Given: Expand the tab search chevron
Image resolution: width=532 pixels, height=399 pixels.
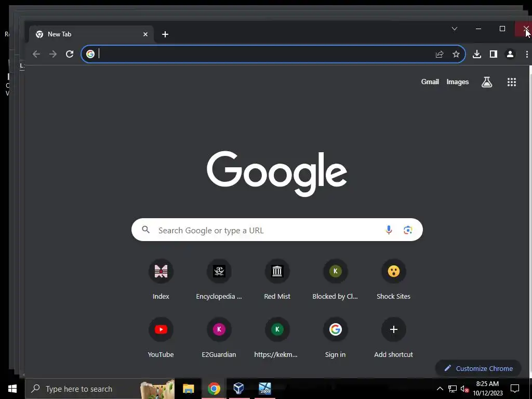Looking at the screenshot, I should click(x=455, y=29).
